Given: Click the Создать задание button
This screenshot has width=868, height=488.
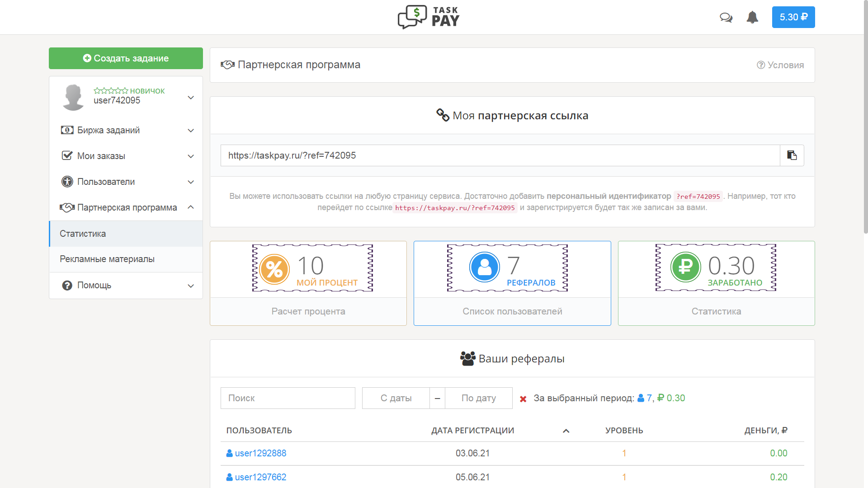Looking at the screenshot, I should 126,58.
